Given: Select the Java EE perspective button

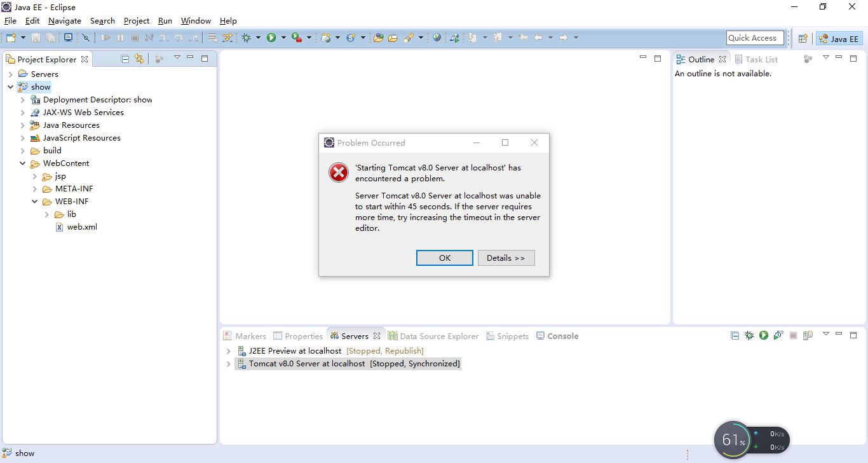Looking at the screenshot, I should [839, 39].
